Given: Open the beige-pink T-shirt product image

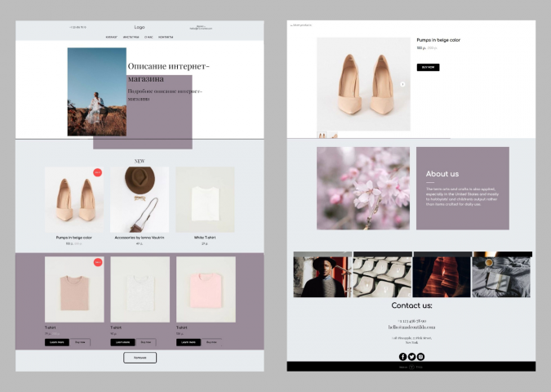Looking at the screenshot, I should [x=74, y=289].
